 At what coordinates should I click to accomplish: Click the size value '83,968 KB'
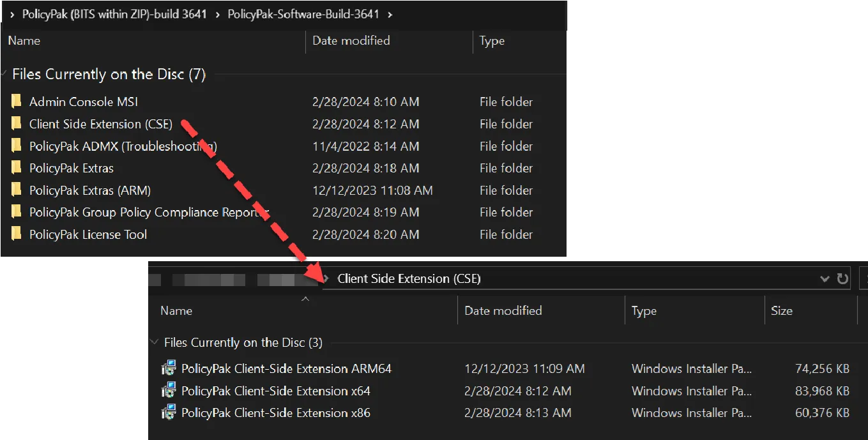[x=822, y=391]
